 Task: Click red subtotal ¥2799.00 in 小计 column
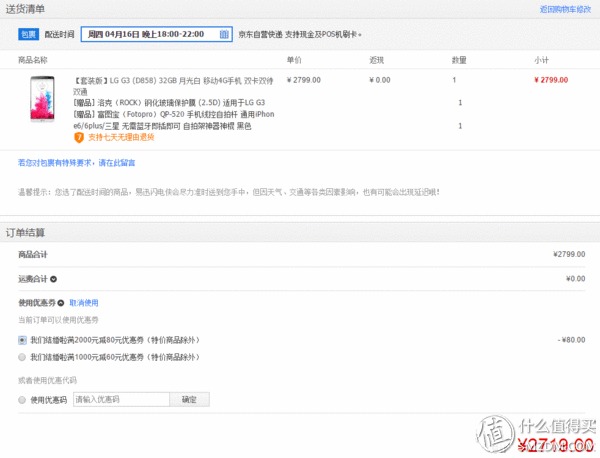pos(551,80)
